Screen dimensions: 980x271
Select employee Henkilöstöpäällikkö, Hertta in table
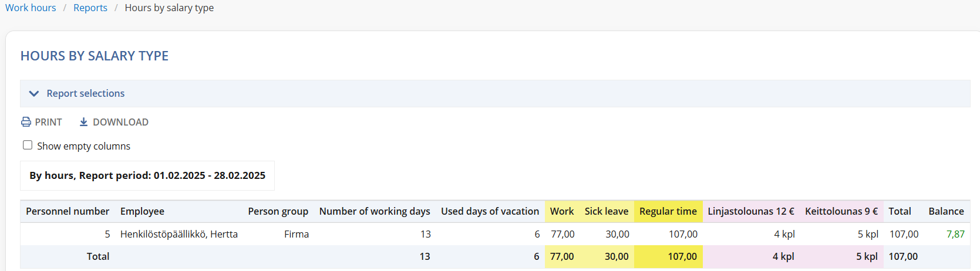[179, 234]
